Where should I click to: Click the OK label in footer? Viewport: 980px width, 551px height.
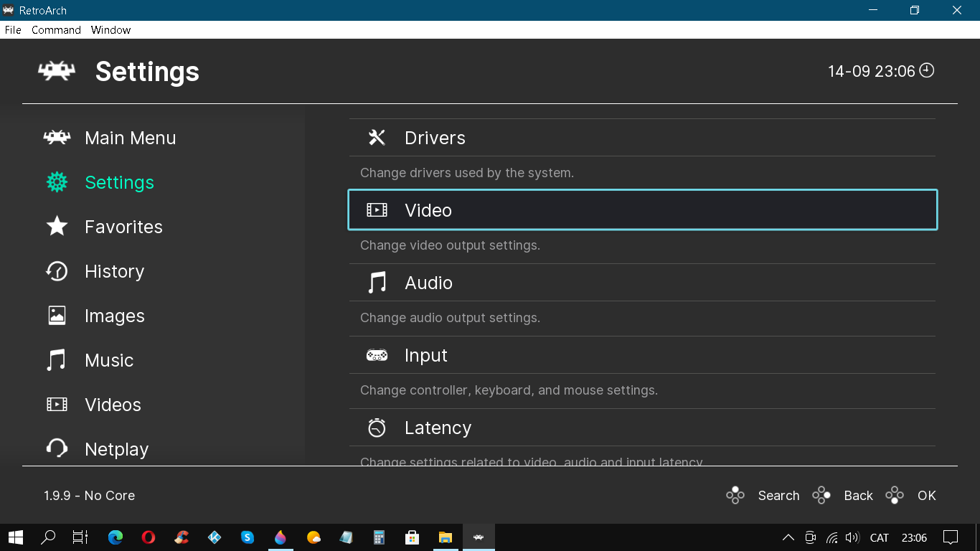click(927, 495)
